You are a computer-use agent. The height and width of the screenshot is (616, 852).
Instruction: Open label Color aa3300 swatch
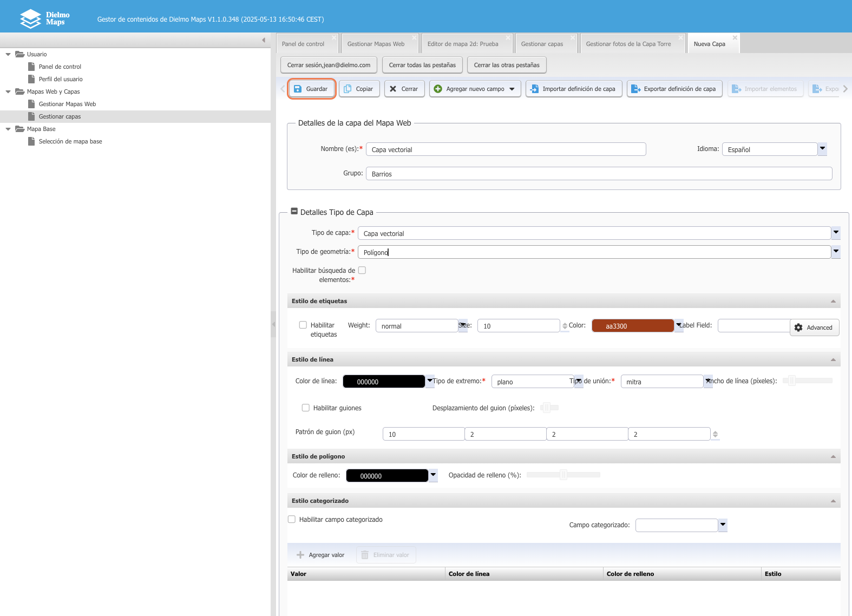633,326
